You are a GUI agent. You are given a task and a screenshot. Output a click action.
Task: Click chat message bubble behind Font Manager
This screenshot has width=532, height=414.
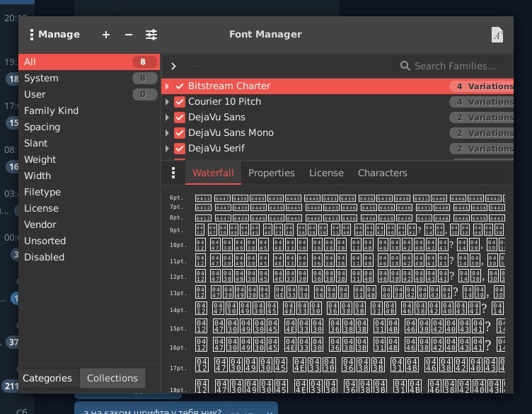click(175, 408)
